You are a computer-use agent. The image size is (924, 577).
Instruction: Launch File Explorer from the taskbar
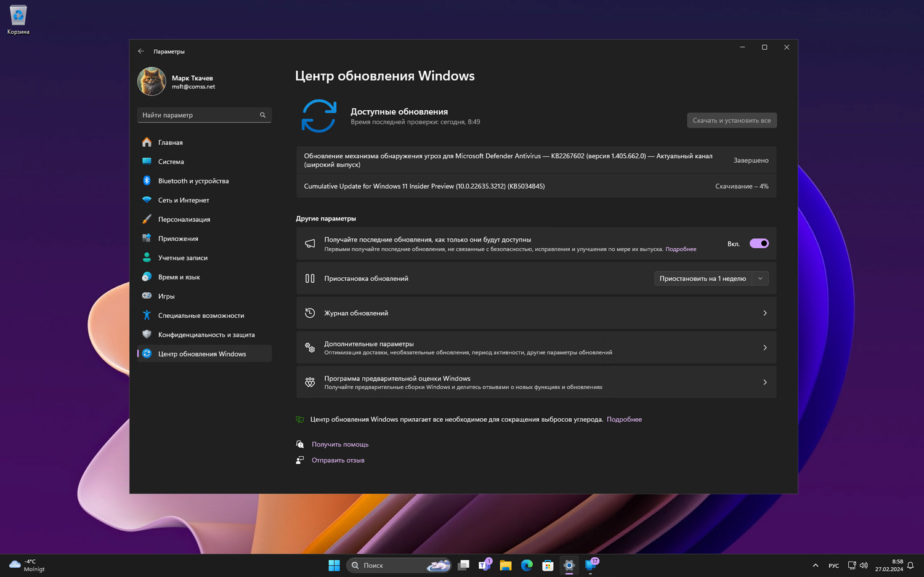(506, 565)
